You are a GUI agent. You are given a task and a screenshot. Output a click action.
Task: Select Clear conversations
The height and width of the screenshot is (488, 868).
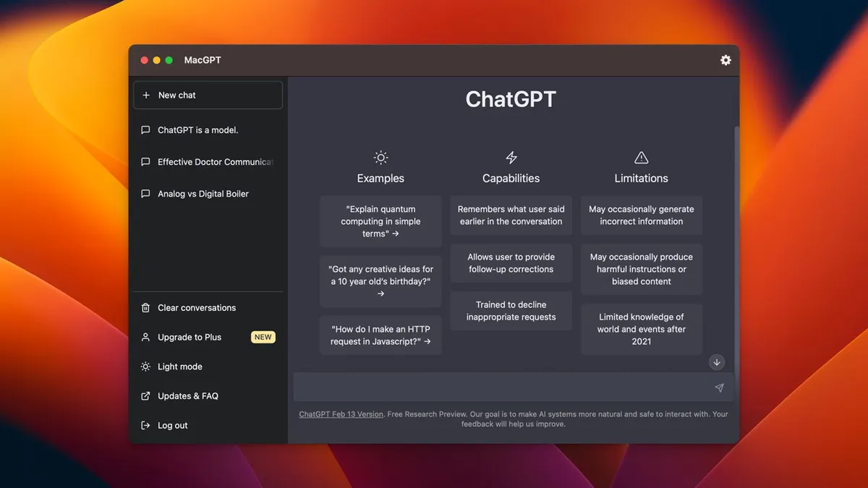(208, 308)
